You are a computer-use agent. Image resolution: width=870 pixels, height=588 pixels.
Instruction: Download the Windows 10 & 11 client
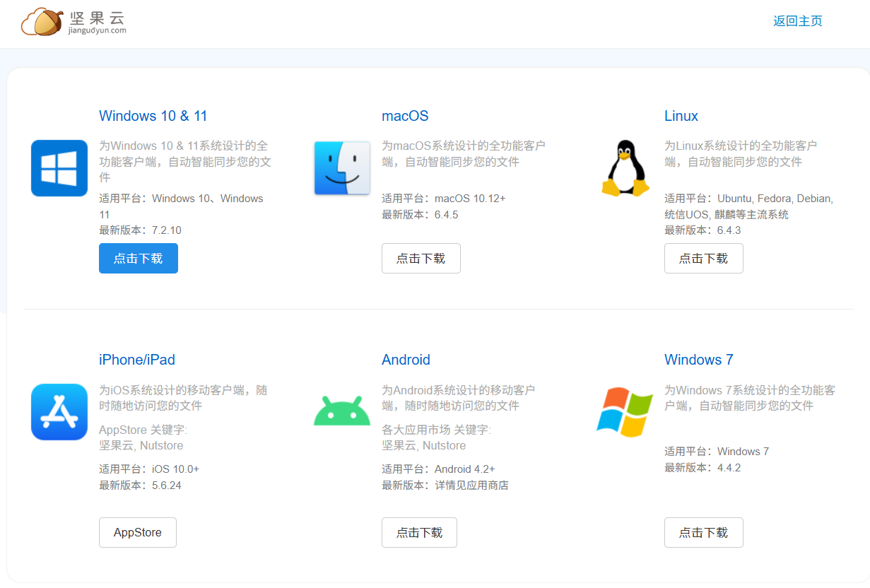coord(139,259)
